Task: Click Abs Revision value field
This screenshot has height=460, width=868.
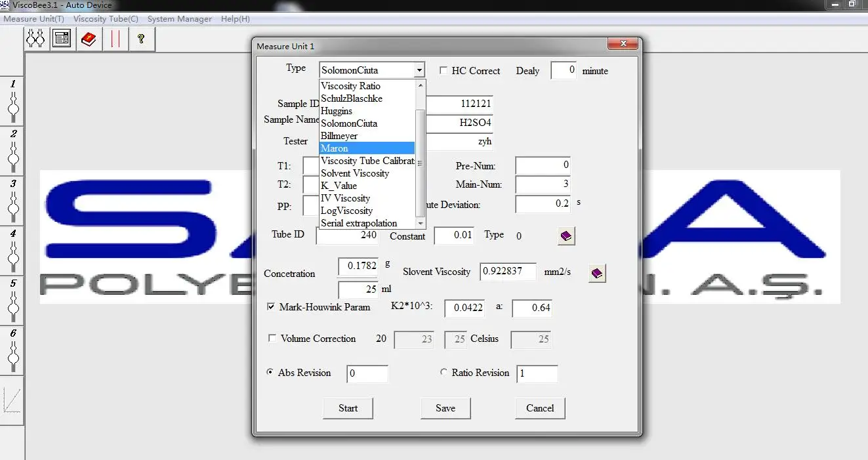Action: (x=367, y=374)
